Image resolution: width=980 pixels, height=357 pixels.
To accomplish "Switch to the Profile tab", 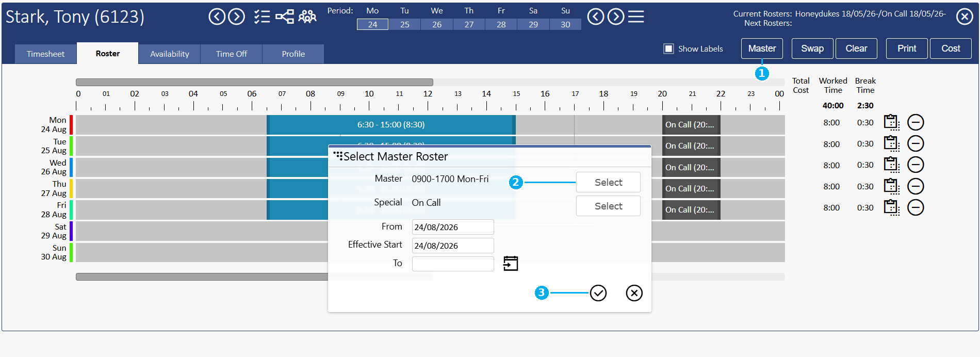I will [x=293, y=54].
